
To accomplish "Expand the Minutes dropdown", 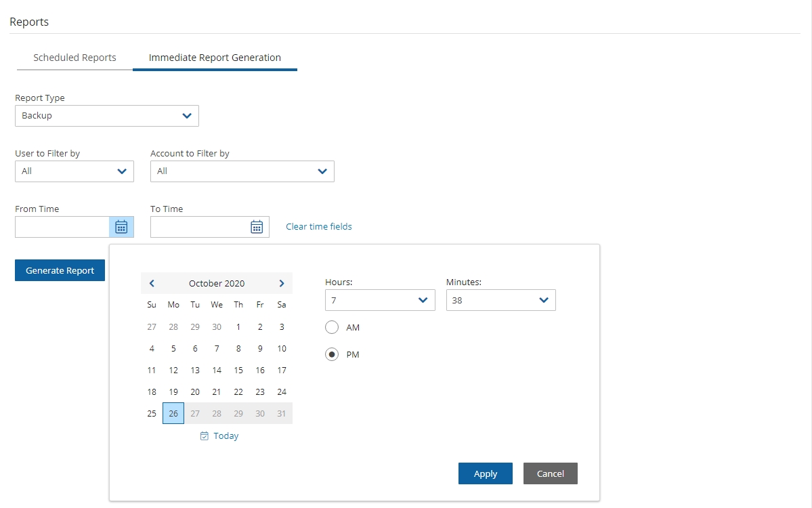I will [x=500, y=300].
